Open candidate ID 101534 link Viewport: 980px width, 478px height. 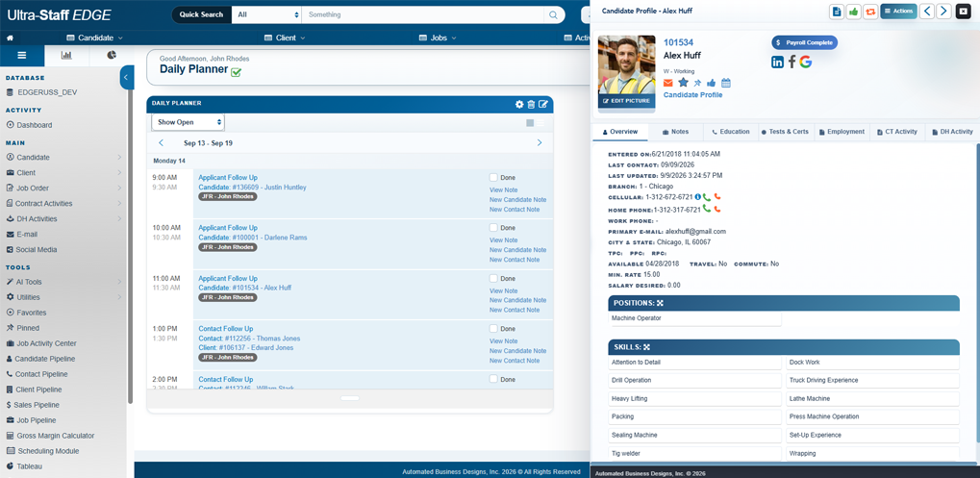[x=678, y=42]
